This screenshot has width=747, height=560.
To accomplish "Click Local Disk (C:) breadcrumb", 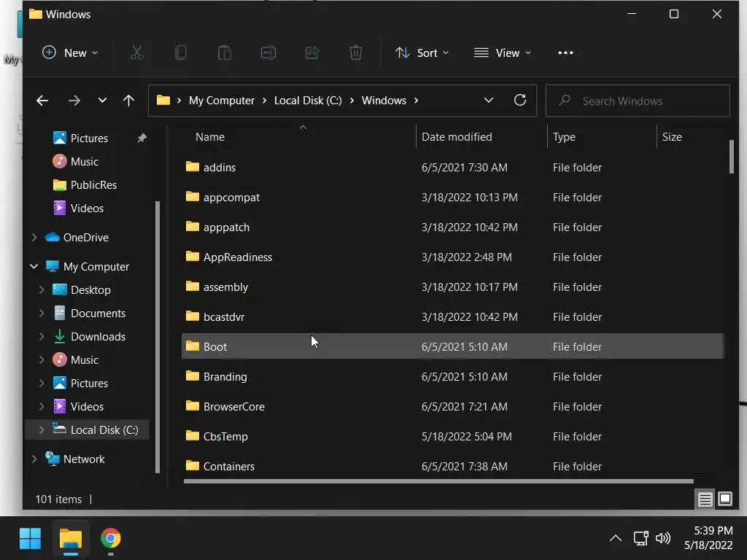I will pyautogui.click(x=308, y=101).
